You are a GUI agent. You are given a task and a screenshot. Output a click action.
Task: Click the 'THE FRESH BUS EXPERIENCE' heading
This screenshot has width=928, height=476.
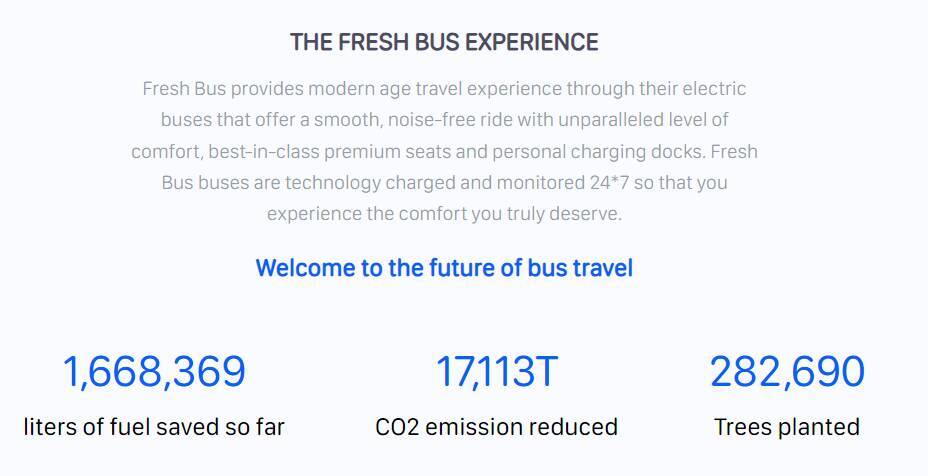(444, 42)
